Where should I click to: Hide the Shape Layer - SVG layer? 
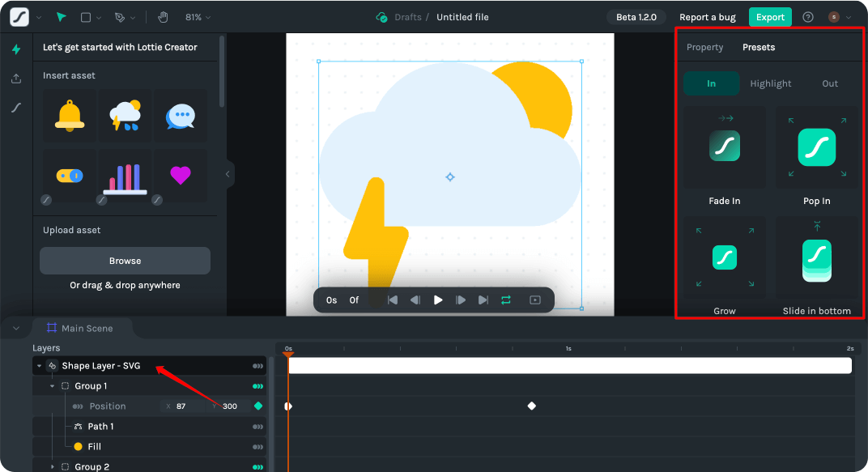[257, 365]
